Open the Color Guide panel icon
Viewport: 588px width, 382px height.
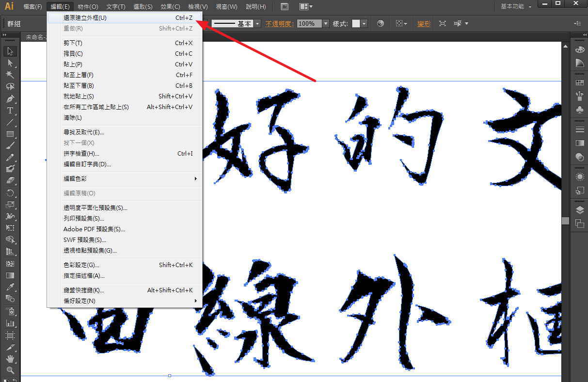pos(579,63)
